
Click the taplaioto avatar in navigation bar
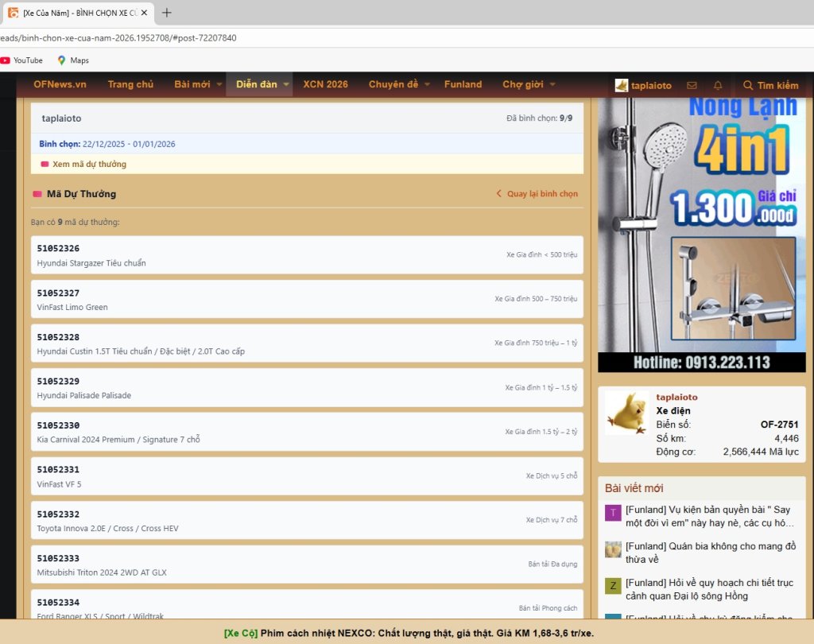(622, 85)
